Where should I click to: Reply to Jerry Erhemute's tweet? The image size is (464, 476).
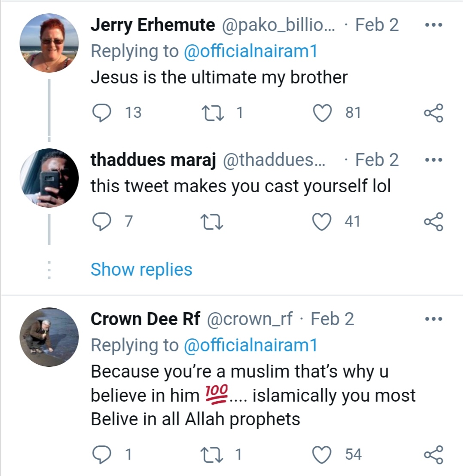101,113
